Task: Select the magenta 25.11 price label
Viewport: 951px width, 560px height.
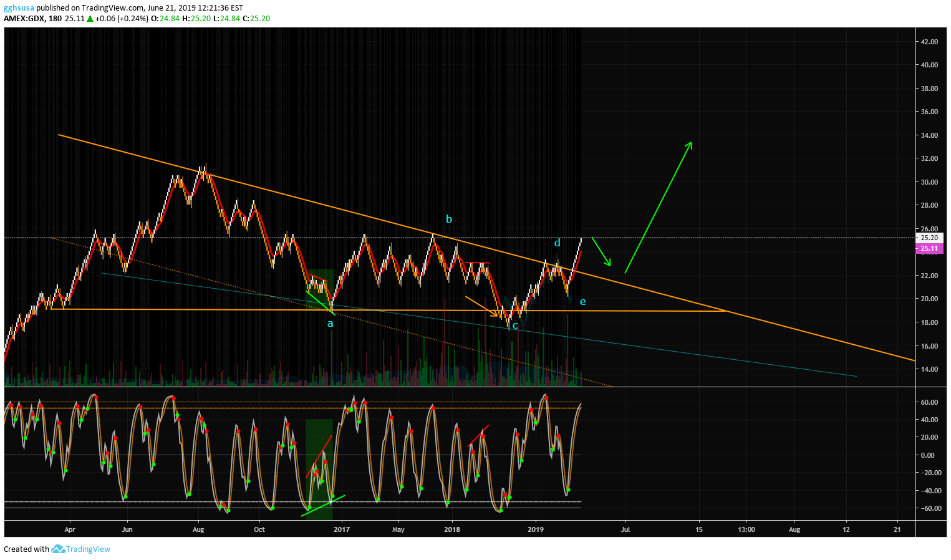Action: point(929,248)
